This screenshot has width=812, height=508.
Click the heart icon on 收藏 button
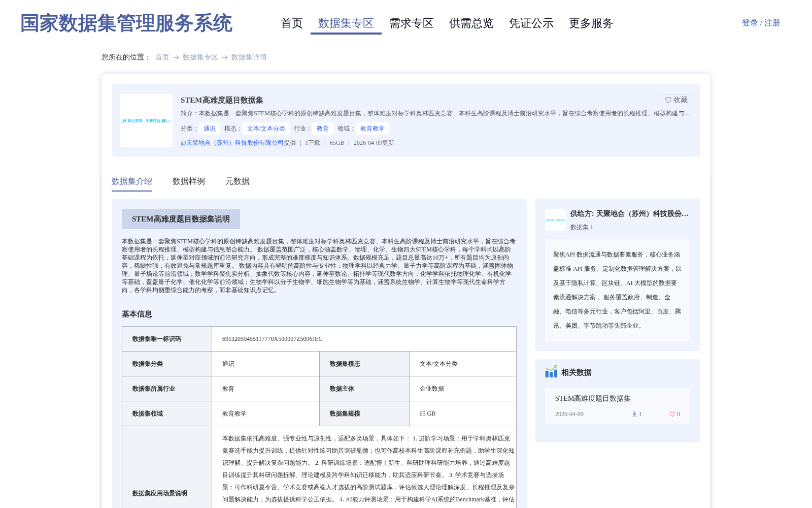pyautogui.click(x=668, y=100)
